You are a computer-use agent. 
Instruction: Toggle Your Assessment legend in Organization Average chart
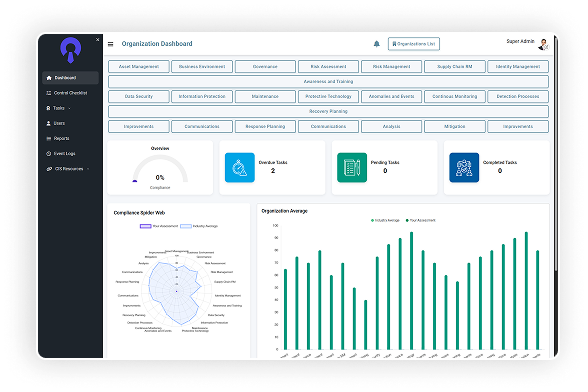click(420, 221)
